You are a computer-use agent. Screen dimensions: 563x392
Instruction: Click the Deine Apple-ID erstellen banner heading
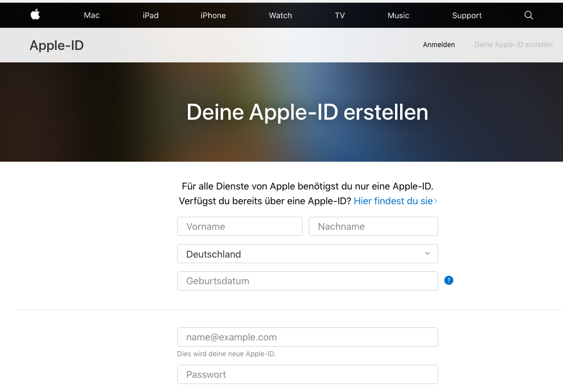click(308, 112)
